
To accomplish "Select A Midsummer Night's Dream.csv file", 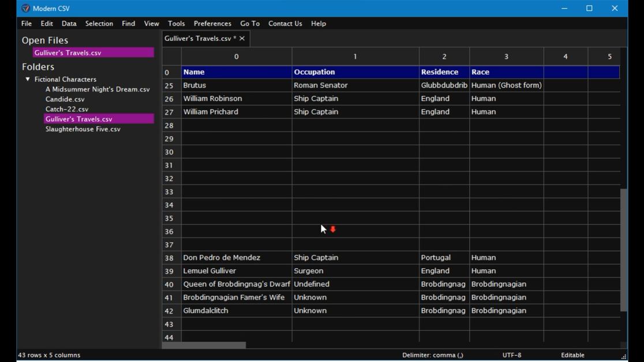I will click(x=98, y=89).
